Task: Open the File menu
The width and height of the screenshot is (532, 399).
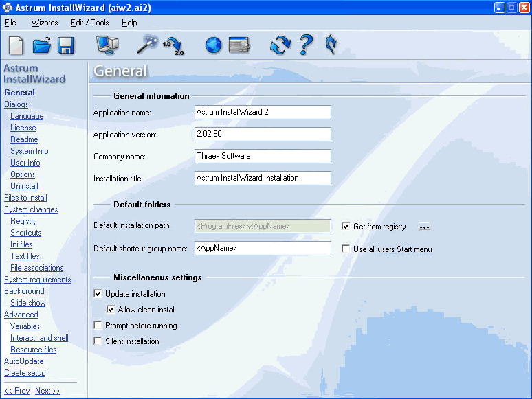Action: point(10,23)
